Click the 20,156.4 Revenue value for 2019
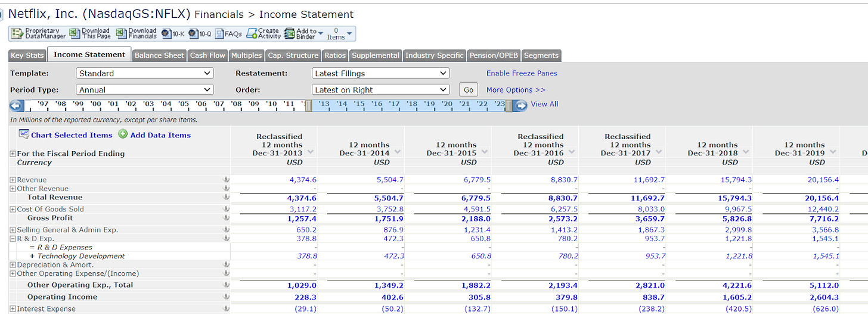Screen dimensions: 868x314 (823, 180)
